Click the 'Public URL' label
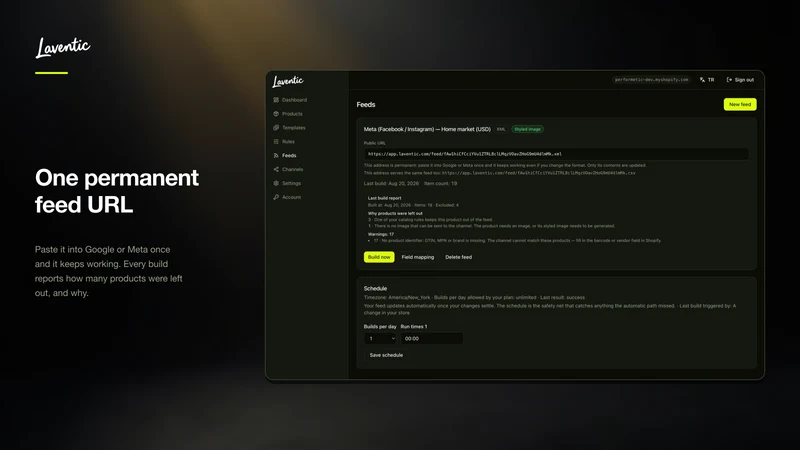Screen dimensions: 800x450 374,143
